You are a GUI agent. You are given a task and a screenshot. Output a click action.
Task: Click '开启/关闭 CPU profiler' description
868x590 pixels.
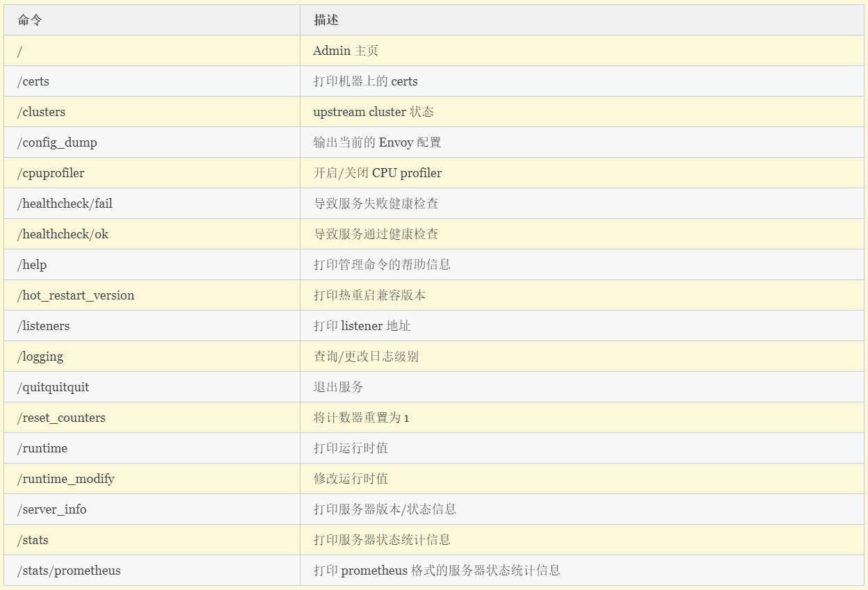coord(378,173)
